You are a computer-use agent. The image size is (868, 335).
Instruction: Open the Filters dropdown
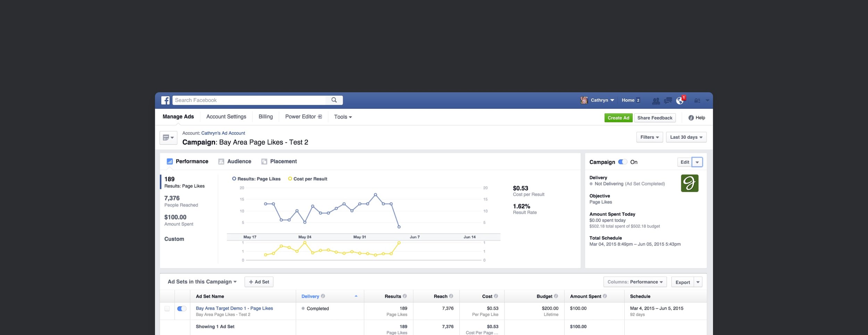pos(650,137)
